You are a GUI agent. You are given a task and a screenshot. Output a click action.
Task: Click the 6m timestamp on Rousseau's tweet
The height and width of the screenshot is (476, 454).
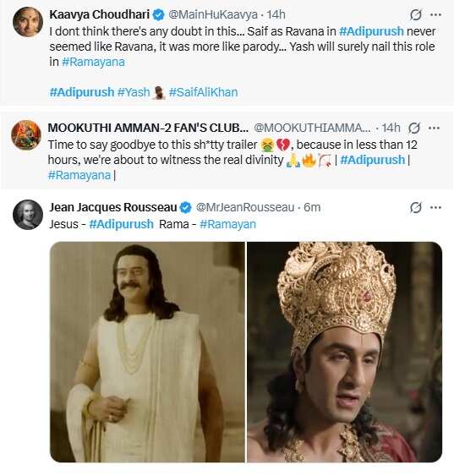312,208
